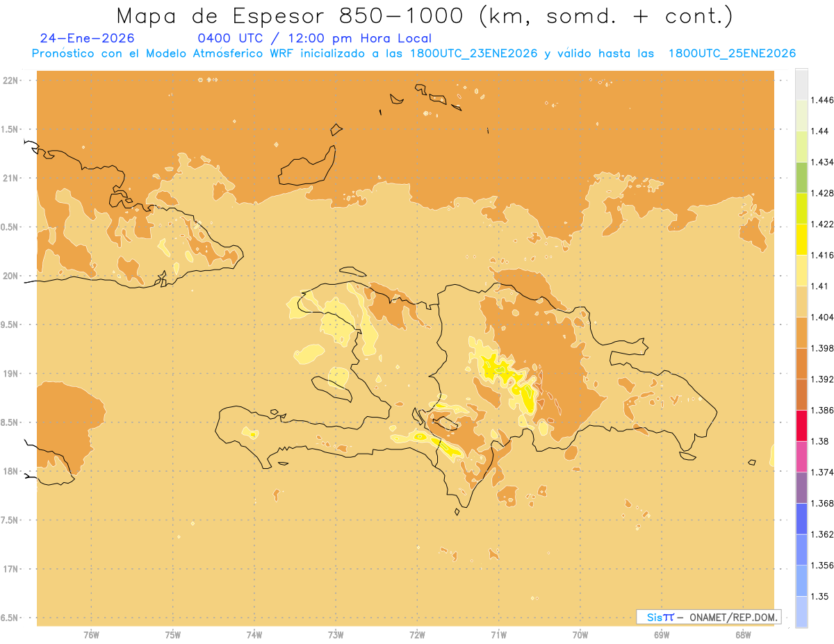The image size is (834, 644).
Task: Click the legend value '1.404'
Action: [x=823, y=317]
